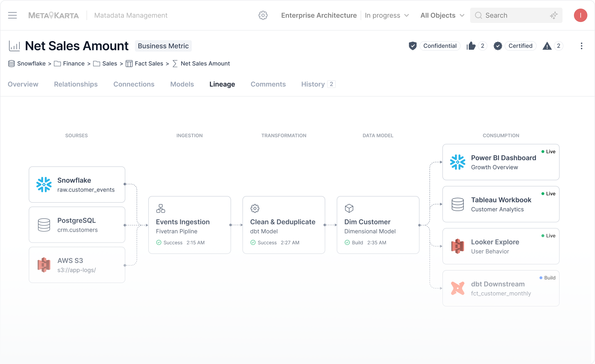
Task: Go to the Connections tab
Action: (x=134, y=84)
